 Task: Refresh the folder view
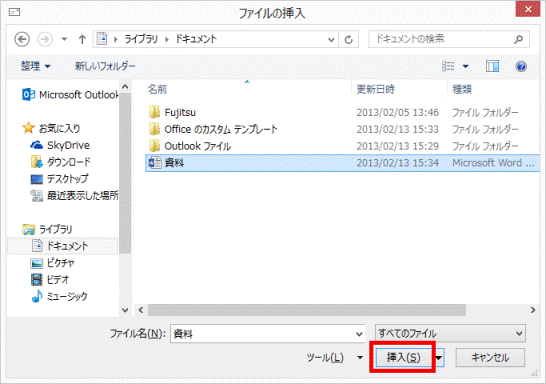[349, 40]
